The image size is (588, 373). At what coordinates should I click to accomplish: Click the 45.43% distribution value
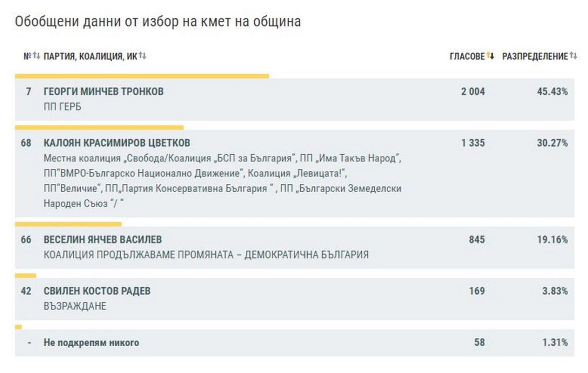click(x=552, y=92)
